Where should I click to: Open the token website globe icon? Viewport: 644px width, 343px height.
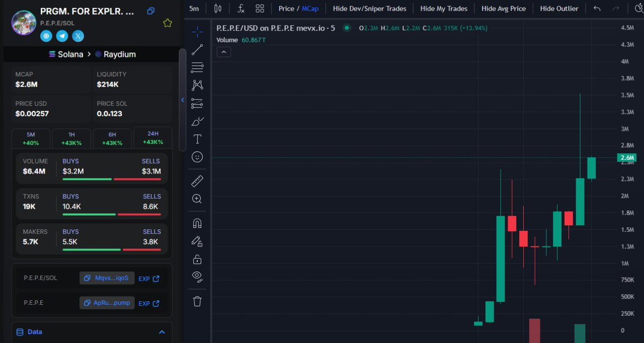tap(46, 36)
